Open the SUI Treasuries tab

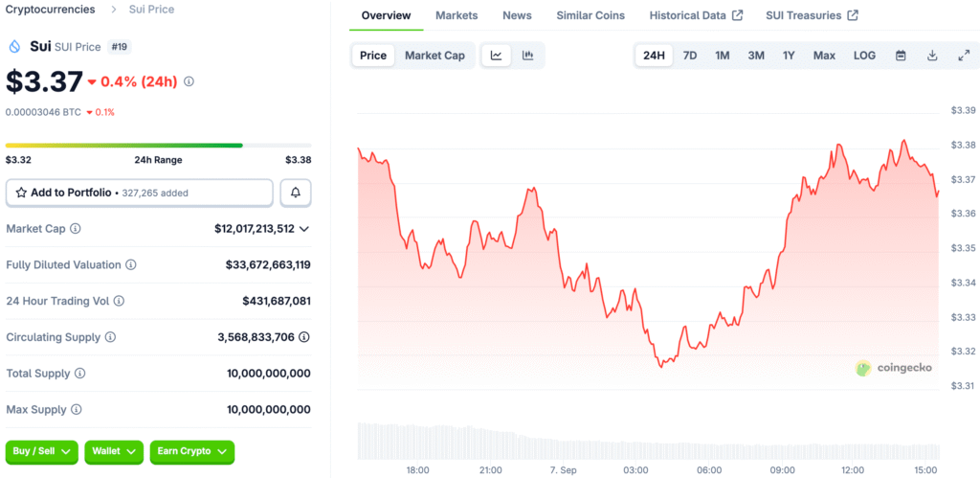coord(812,15)
